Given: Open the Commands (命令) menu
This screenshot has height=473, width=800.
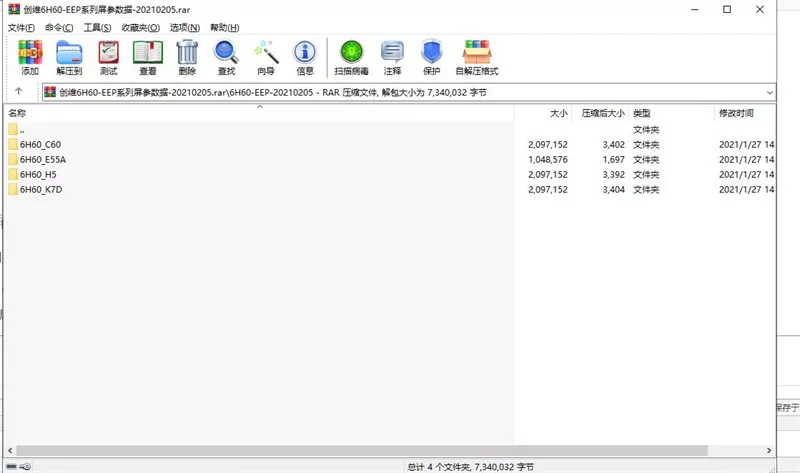Looking at the screenshot, I should (x=59, y=28).
